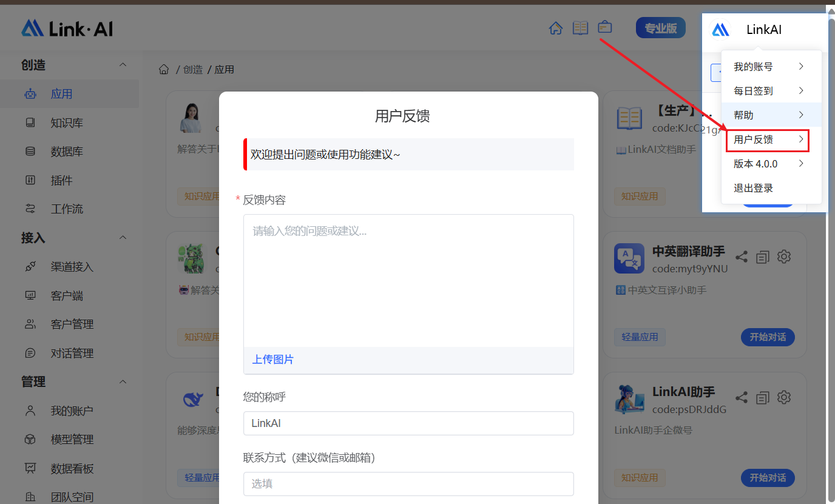Click the 联系方式 input field

408,484
